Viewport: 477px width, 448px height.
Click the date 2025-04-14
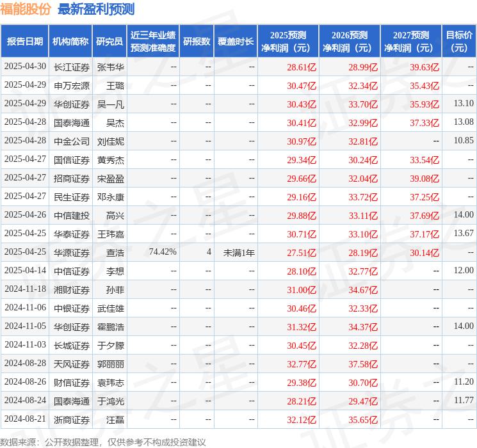(x=25, y=271)
